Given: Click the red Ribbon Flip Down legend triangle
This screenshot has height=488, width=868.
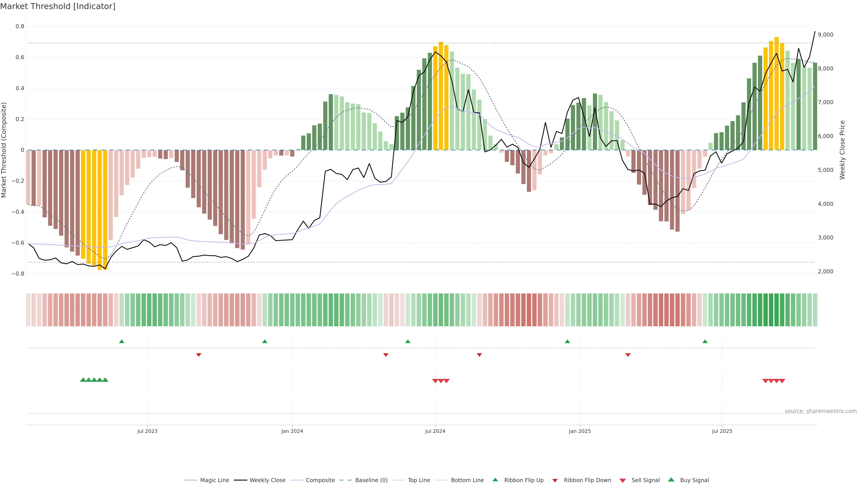Looking at the screenshot, I should (555, 481).
